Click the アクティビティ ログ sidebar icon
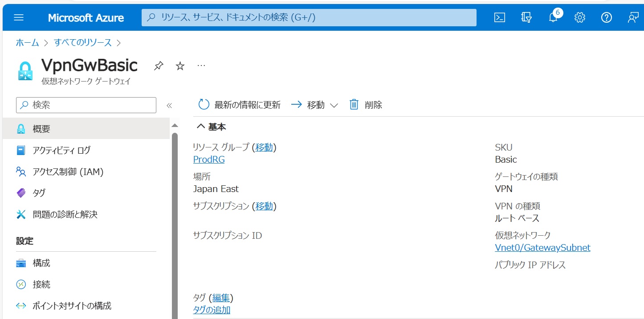644x319 pixels. (21, 151)
